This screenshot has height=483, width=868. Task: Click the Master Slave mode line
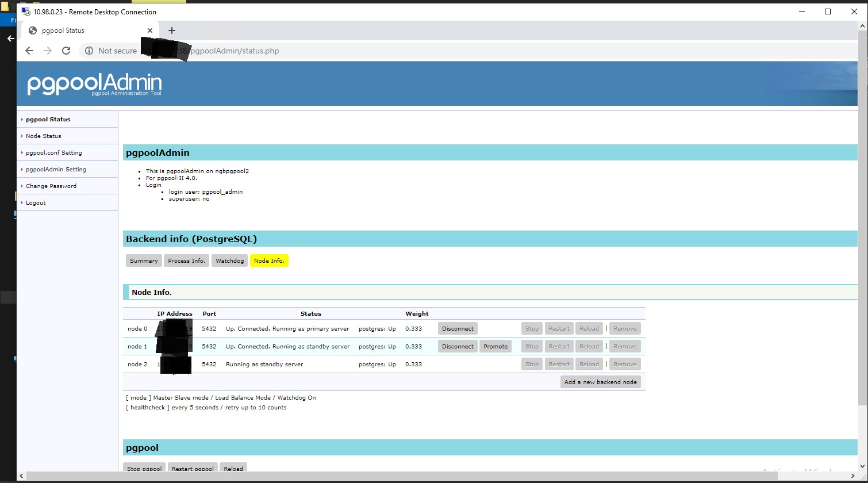click(221, 397)
